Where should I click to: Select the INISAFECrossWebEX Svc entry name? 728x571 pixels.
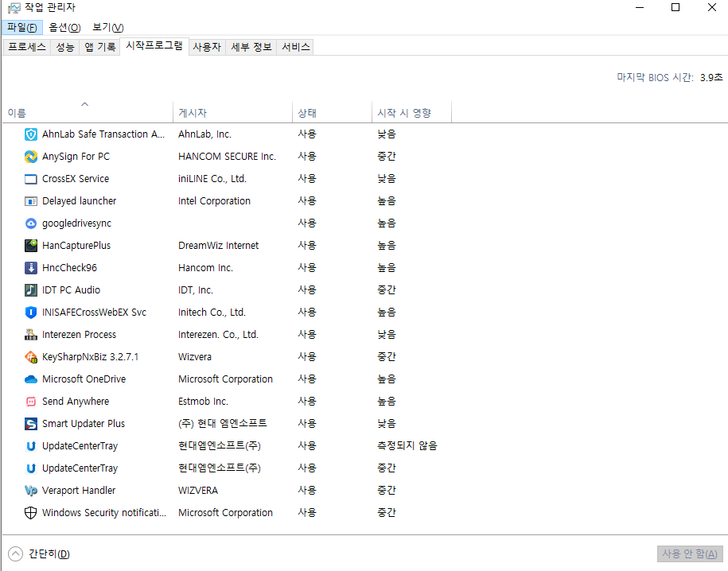[x=94, y=313]
